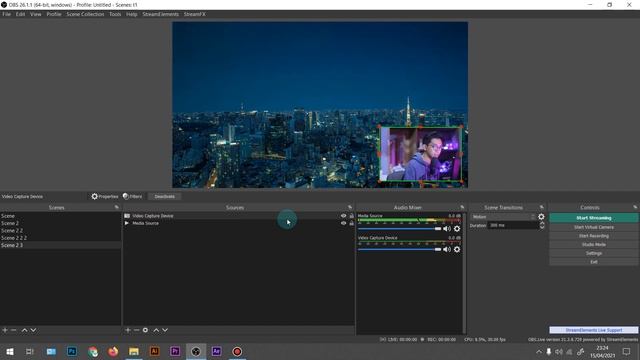Show hidden system tray icons

pos(539,351)
